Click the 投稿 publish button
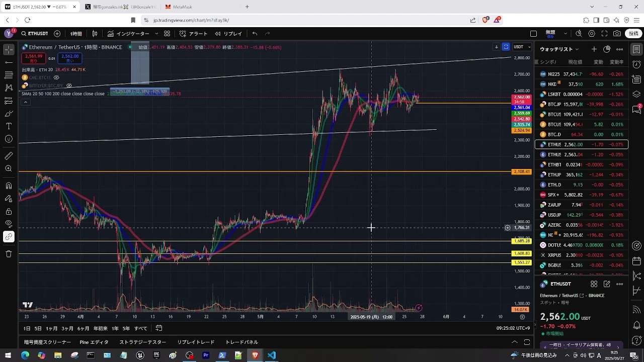The width and height of the screenshot is (644, 362). 633,34
